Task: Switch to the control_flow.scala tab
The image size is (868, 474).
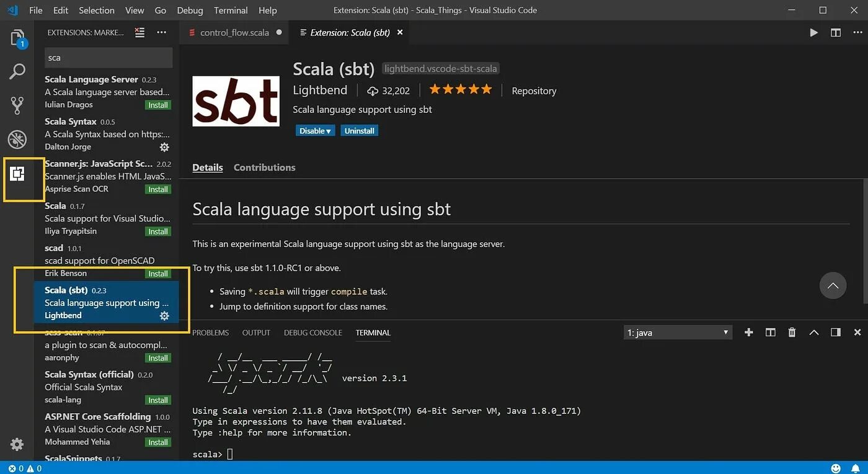Action: 234,32
